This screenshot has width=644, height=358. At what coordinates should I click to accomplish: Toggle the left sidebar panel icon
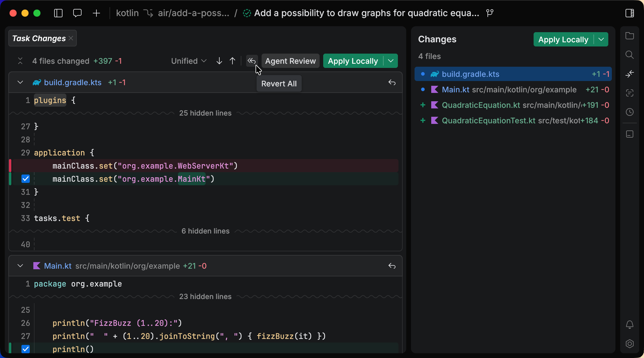pyautogui.click(x=58, y=13)
